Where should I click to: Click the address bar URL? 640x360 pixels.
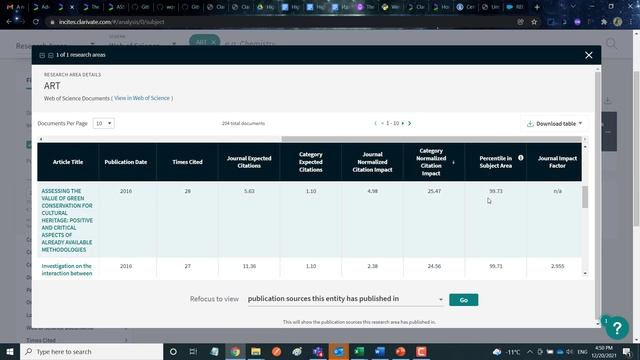pos(111,22)
